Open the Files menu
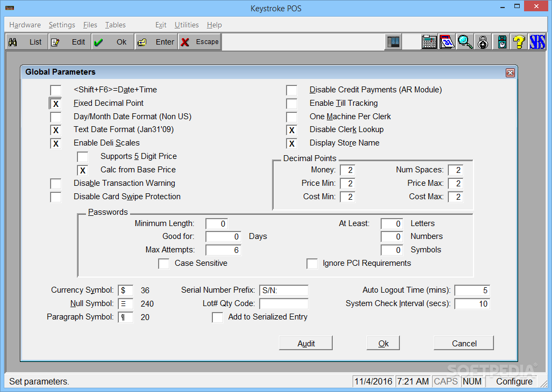Screen dimensions: 552x392 (x=90, y=25)
